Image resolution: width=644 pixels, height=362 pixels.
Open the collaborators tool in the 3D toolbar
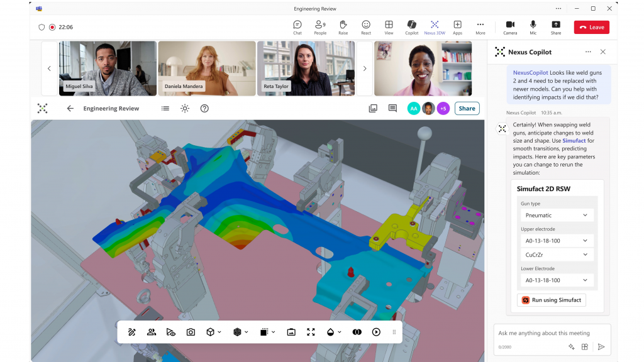tap(151, 332)
